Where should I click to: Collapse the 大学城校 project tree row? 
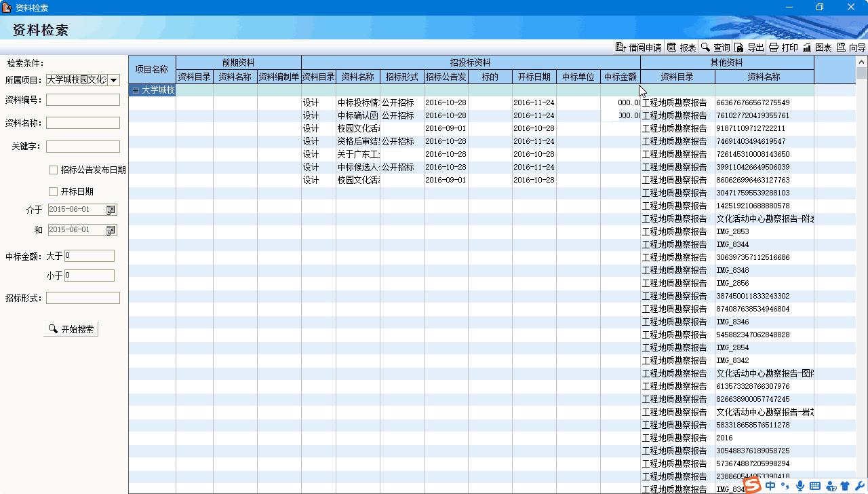[136, 90]
